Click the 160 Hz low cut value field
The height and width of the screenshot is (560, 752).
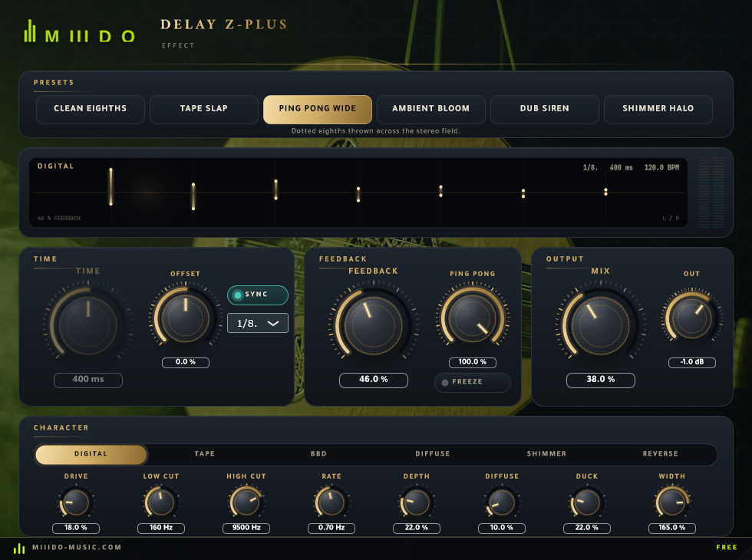pyautogui.click(x=161, y=528)
